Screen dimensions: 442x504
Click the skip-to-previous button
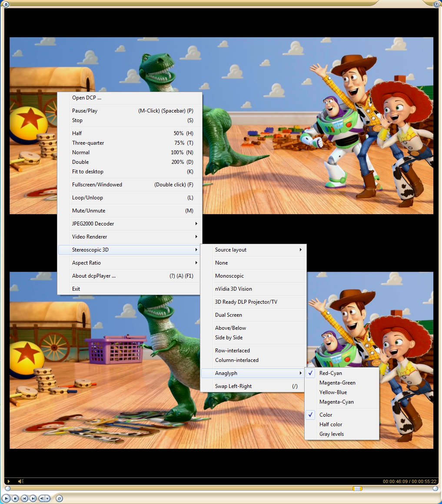point(25,498)
